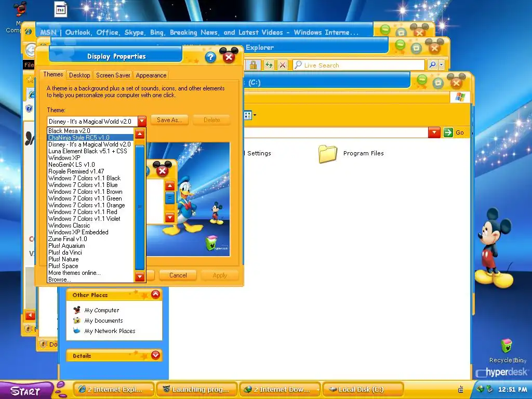
Task: Click the lock icon in Internet Explorer toolbar
Action: [x=253, y=65]
